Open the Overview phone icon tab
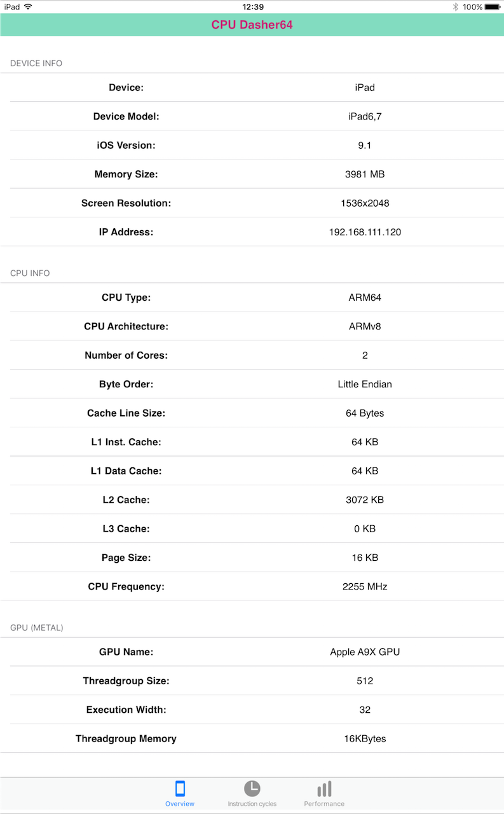 pos(180,789)
